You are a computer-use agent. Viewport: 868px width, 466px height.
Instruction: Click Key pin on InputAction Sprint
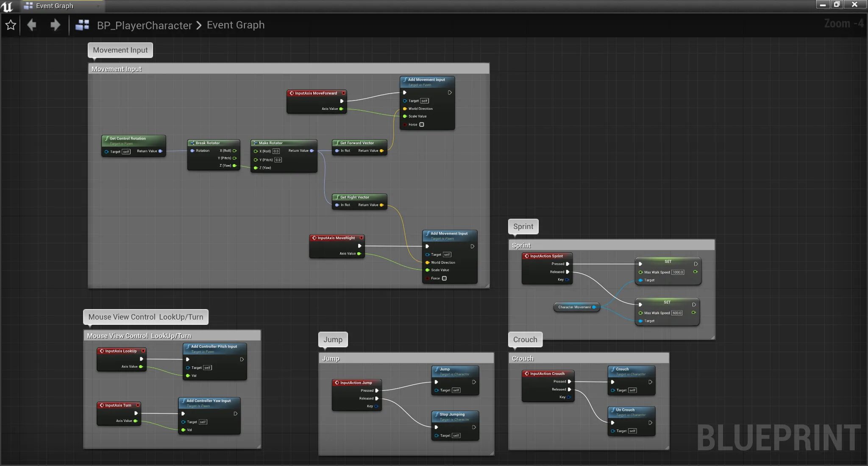point(567,279)
